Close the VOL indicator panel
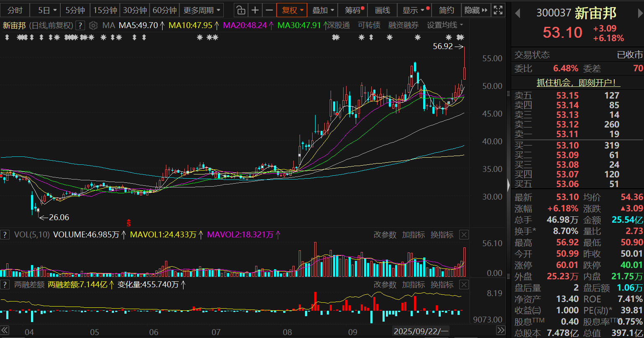644x338 pixels. tap(464, 235)
